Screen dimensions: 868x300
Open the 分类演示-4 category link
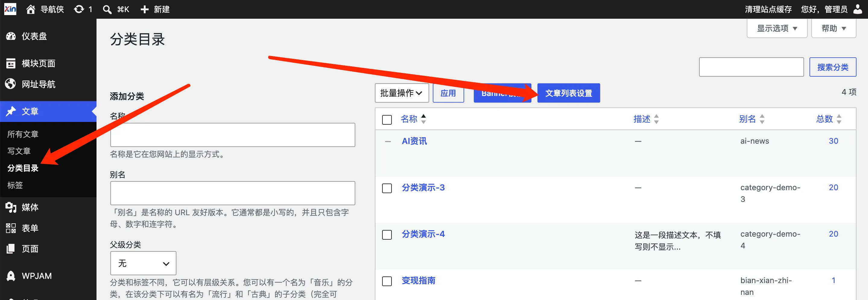coord(423,234)
